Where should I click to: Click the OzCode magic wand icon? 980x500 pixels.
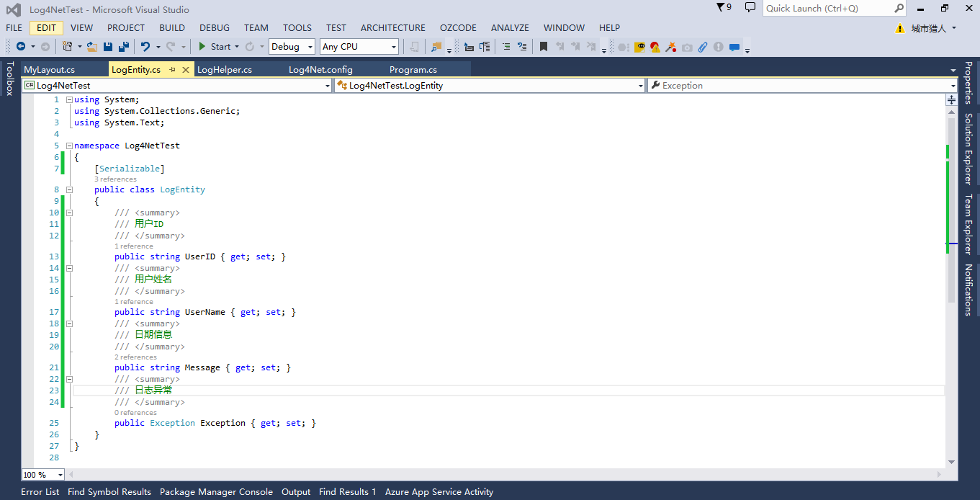coord(671,47)
